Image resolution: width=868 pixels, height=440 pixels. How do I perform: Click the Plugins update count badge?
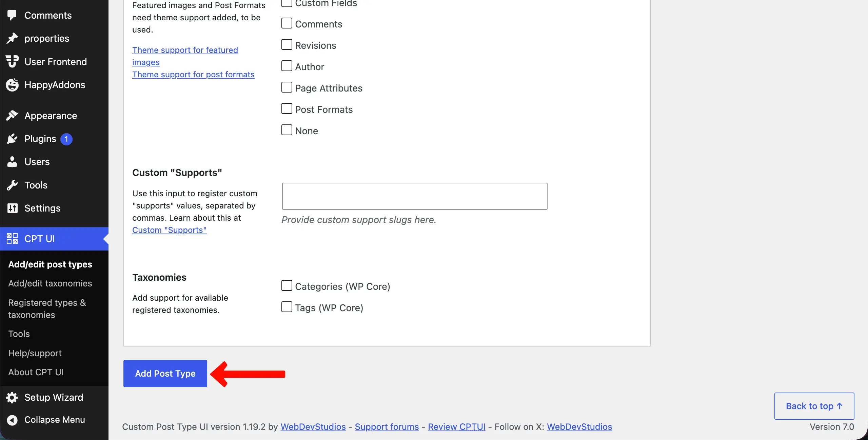66,139
